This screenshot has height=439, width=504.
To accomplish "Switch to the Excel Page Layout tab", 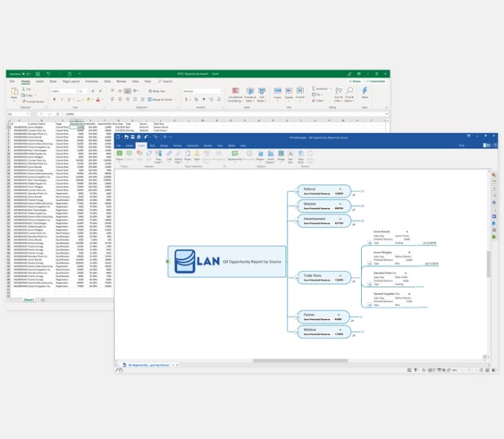I will point(71,81).
